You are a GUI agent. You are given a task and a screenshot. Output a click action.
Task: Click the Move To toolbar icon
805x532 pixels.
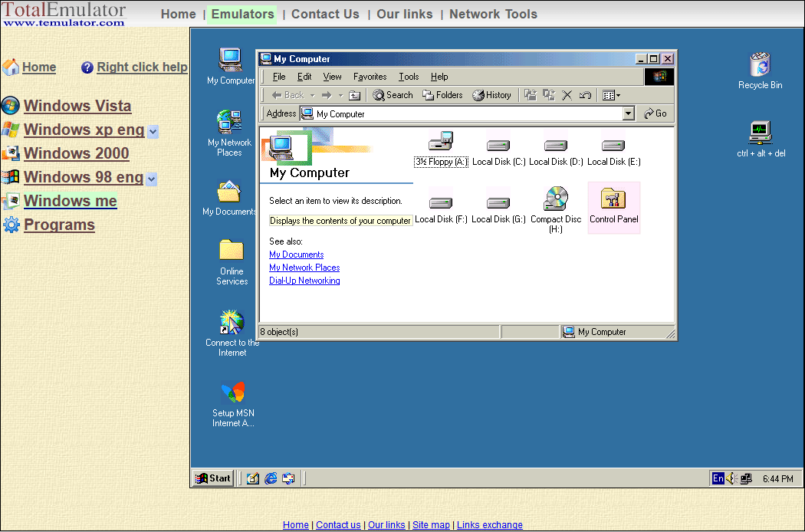[531, 95]
